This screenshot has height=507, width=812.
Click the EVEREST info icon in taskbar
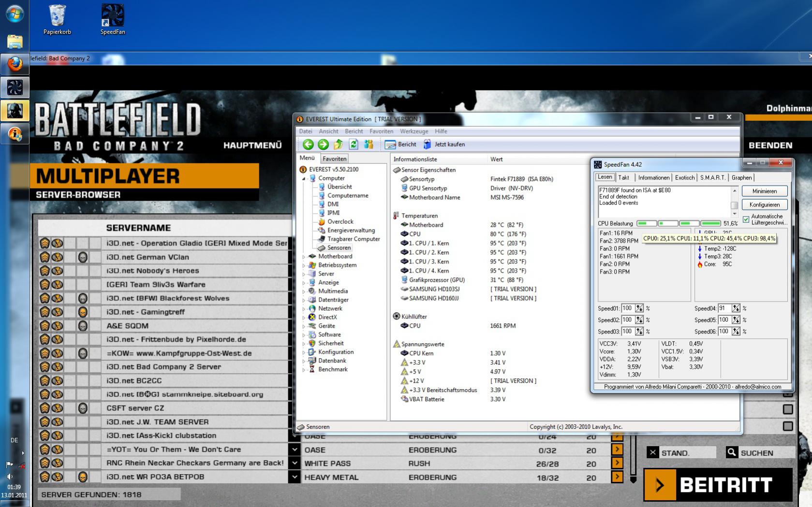pyautogui.click(x=15, y=134)
